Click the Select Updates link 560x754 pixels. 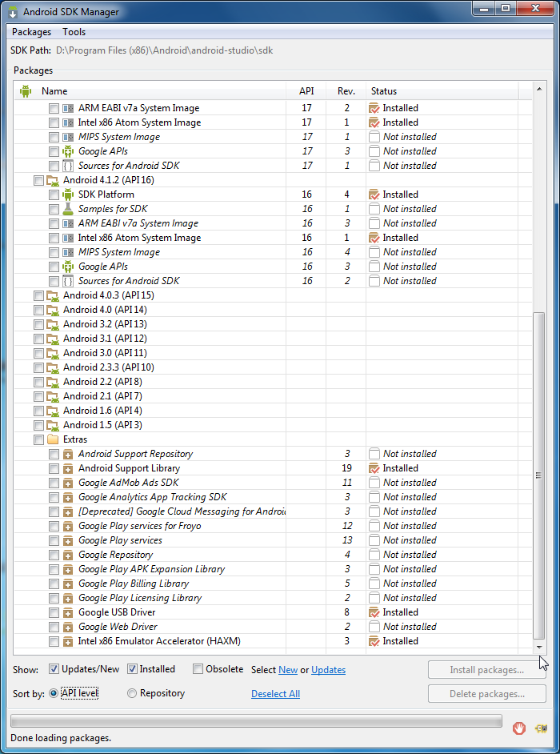328,670
